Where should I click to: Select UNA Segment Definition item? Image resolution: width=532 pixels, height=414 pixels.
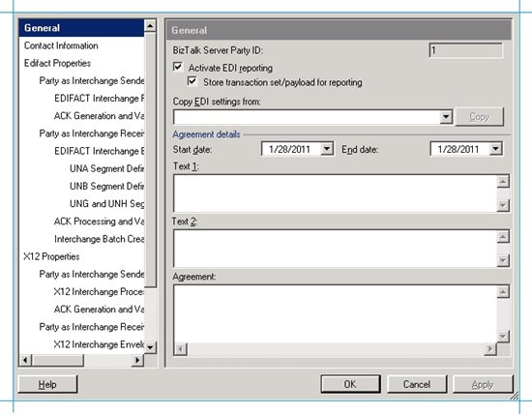106,168
